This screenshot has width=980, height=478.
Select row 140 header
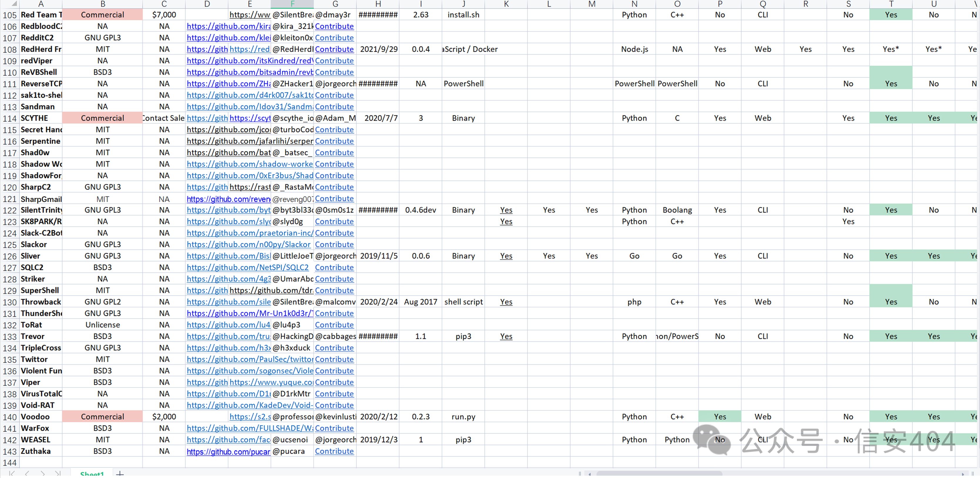(9, 417)
